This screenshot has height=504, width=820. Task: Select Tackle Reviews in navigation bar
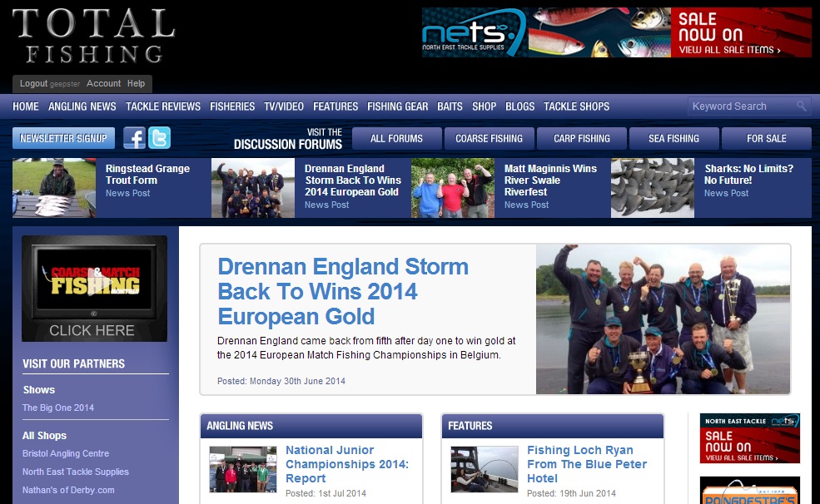[163, 106]
